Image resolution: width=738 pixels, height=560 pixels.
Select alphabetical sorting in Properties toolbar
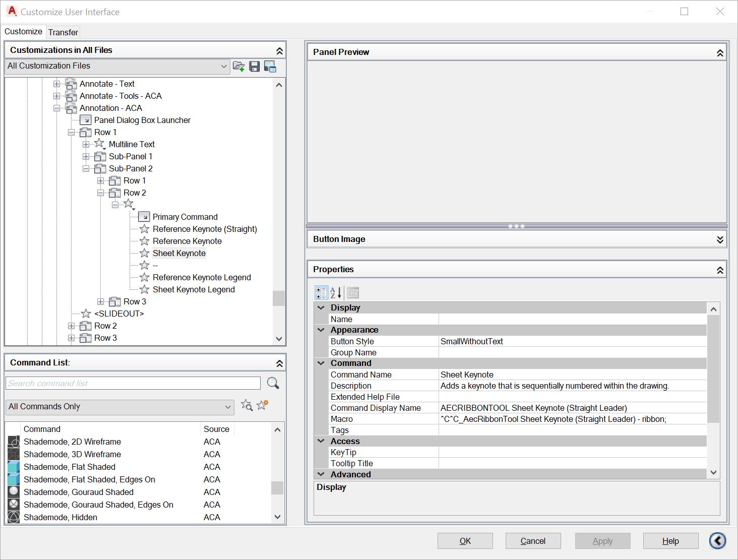(x=335, y=292)
